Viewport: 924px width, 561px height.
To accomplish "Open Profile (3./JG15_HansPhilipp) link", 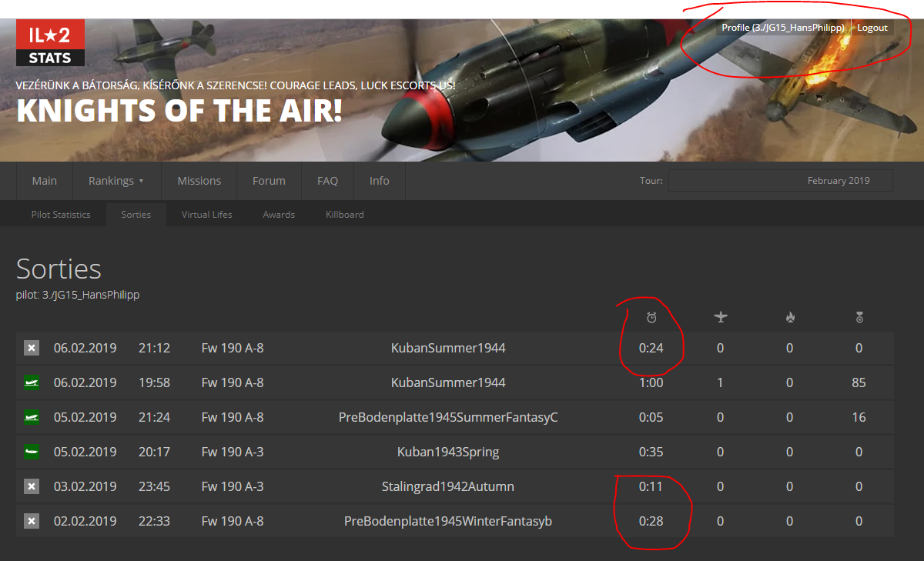I will 782,28.
